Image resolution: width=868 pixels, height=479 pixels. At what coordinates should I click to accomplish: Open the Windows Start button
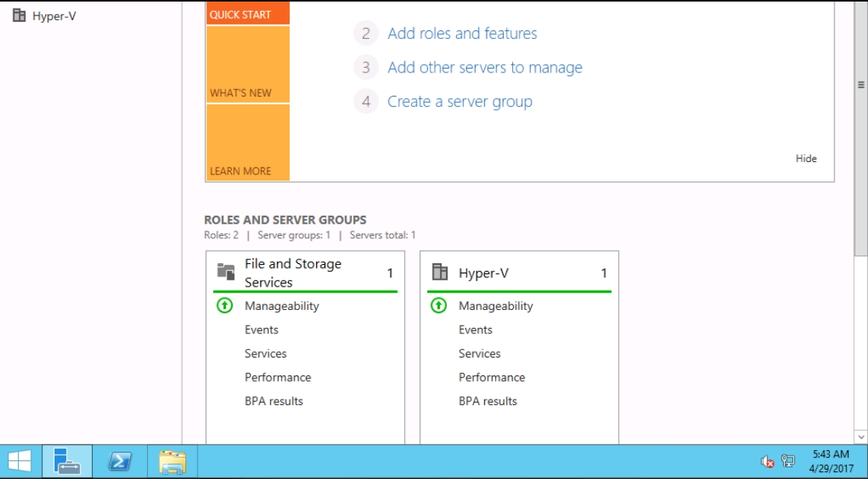tap(19, 461)
